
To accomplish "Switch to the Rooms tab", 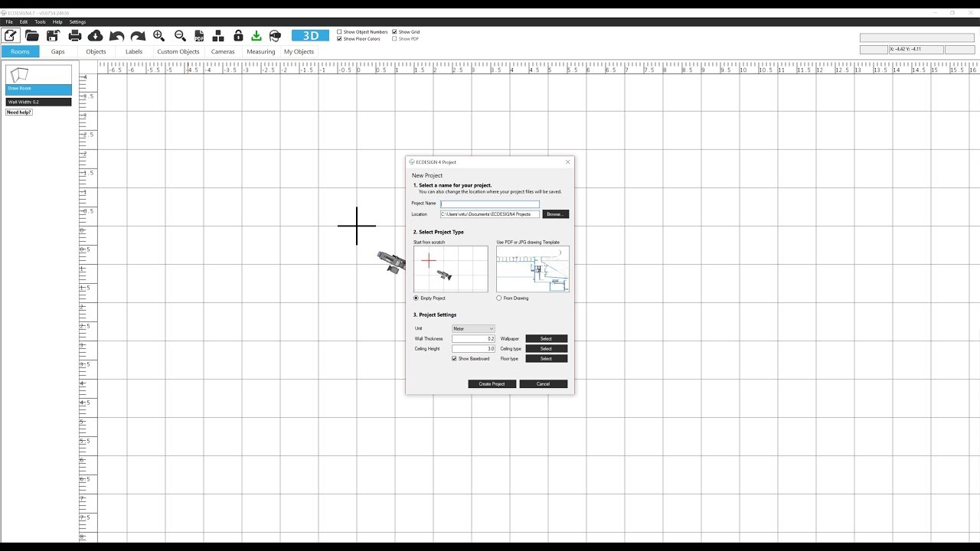I will pyautogui.click(x=20, y=52).
